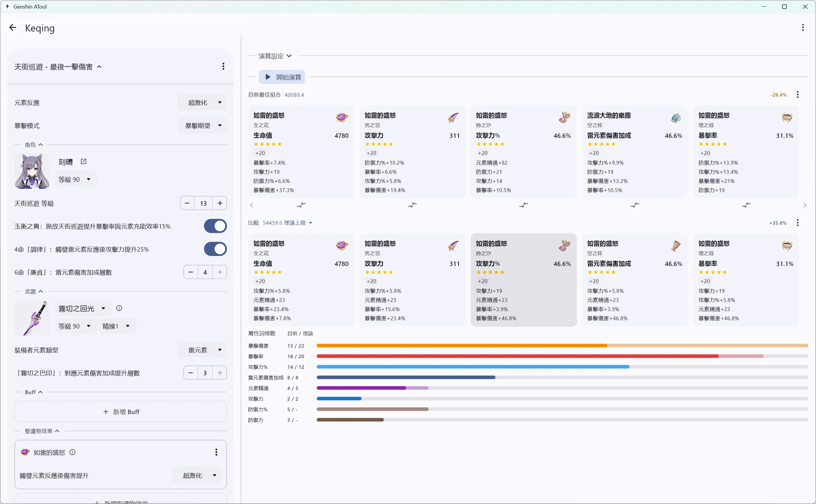Open 裝備者元素類型 雷元素 dropdown
The height and width of the screenshot is (504, 816).
tap(203, 350)
